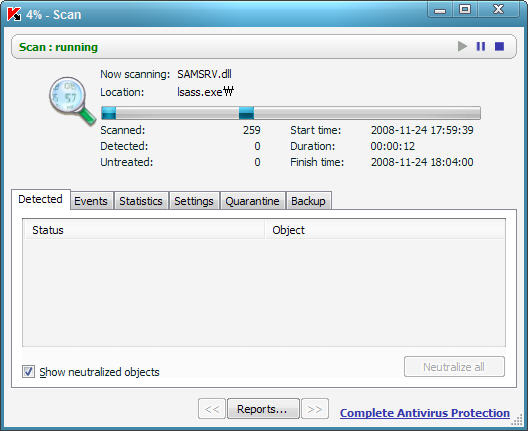Viewport: 528px width, 431px height.
Task: Open the Statistics tab
Action: coord(141,201)
